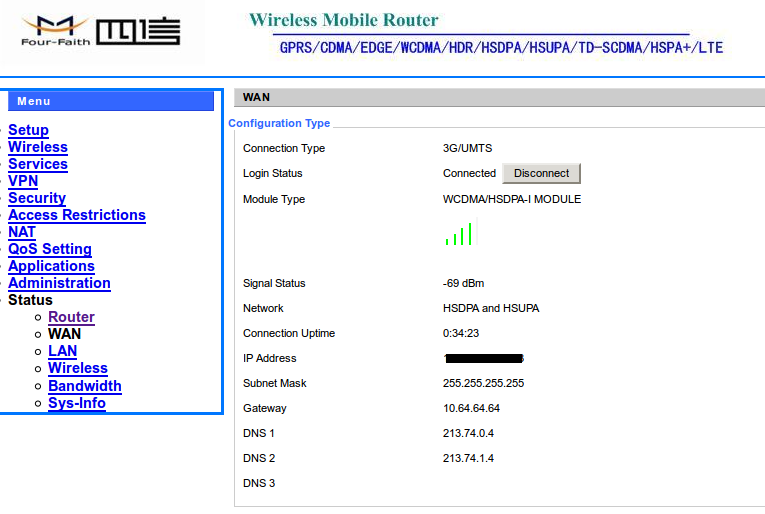This screenshot has height=514, width=765.
Task: Select the Status menu item
Action: (x=30, y=300)
